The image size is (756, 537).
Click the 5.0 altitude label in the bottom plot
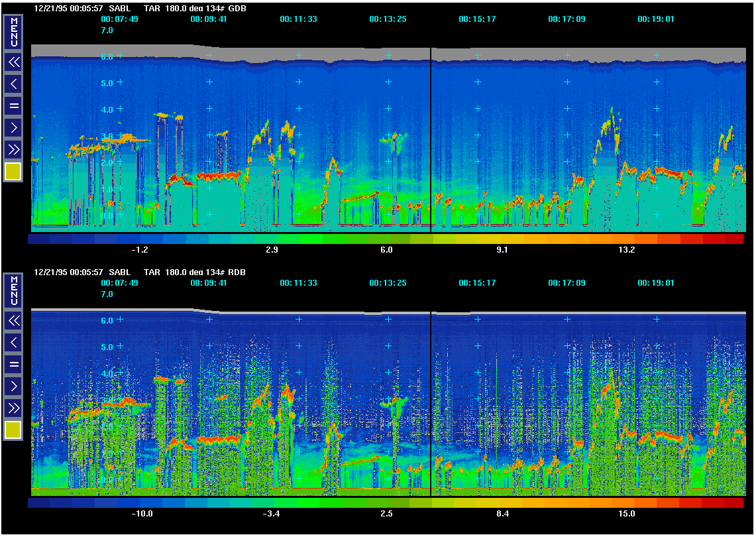(107, 347)
